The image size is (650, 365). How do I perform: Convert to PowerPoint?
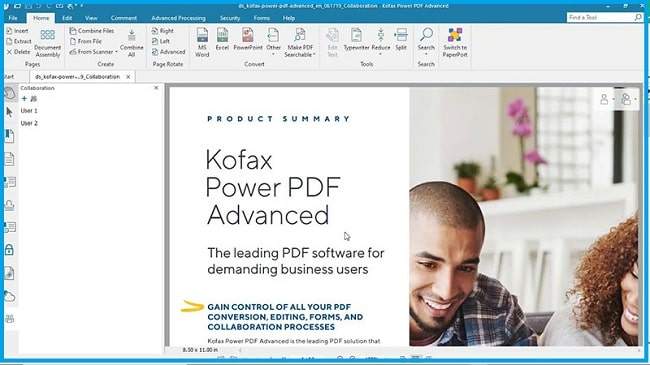[248, 40]
